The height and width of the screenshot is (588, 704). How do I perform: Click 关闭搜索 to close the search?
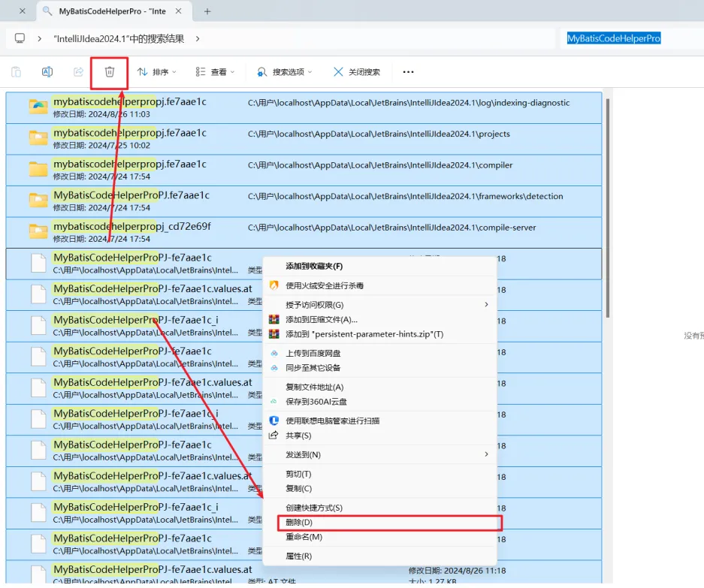point(357,72)
